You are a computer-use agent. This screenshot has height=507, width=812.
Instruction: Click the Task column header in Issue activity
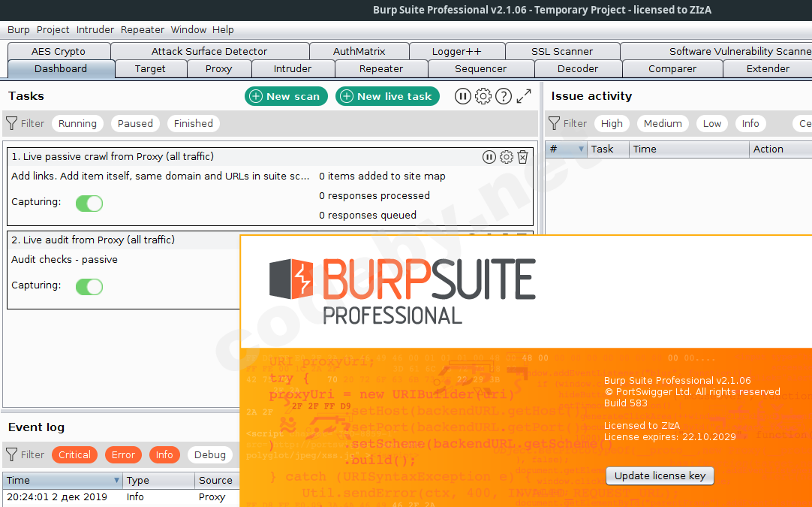[608, 149]
